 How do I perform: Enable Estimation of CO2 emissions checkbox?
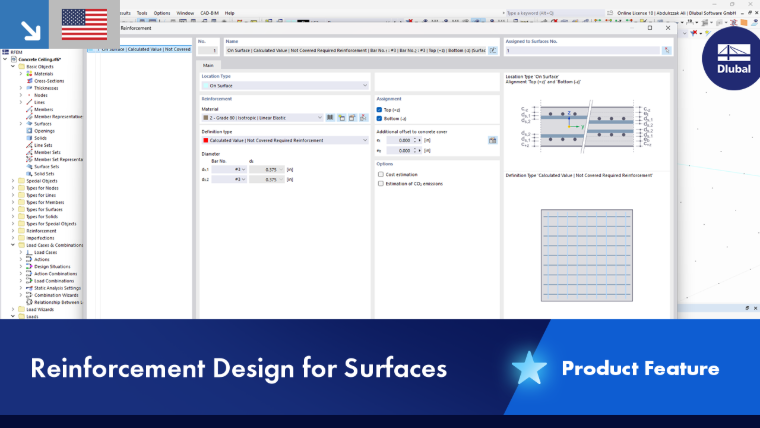point(381,184)
